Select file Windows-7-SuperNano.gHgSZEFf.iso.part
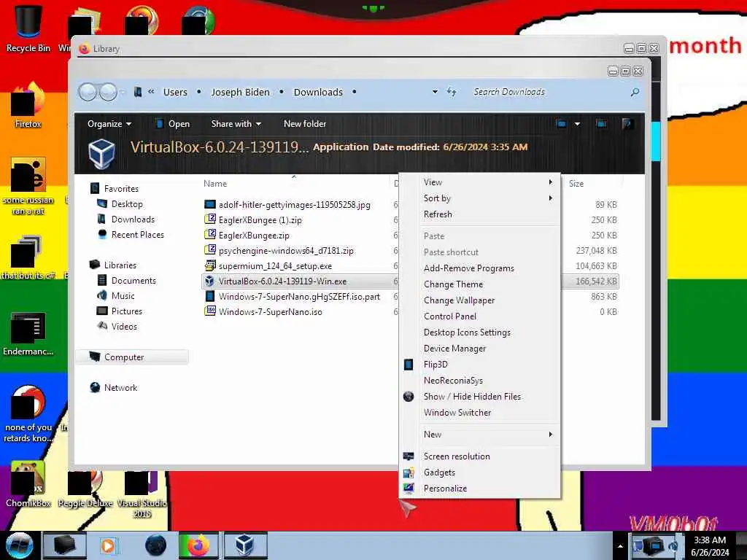The image size is (747, 560). point(298,297)
